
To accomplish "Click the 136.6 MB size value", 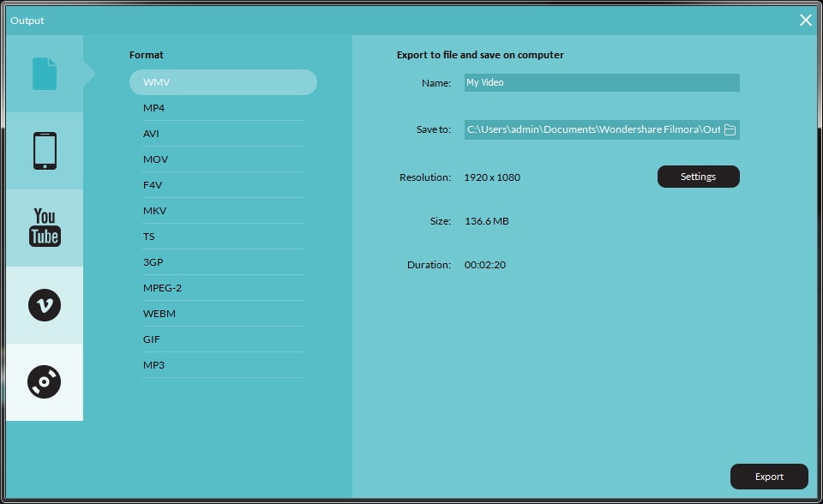I will pyautogui.click(x=487, y=221).
